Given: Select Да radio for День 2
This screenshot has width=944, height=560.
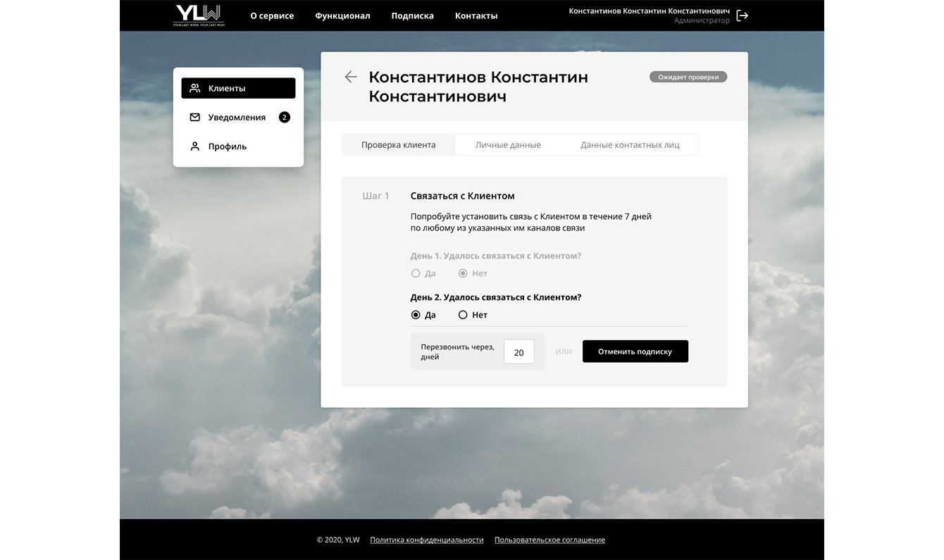Looking at the screenshot, I should pyautogui.click(x=416, y=315).
